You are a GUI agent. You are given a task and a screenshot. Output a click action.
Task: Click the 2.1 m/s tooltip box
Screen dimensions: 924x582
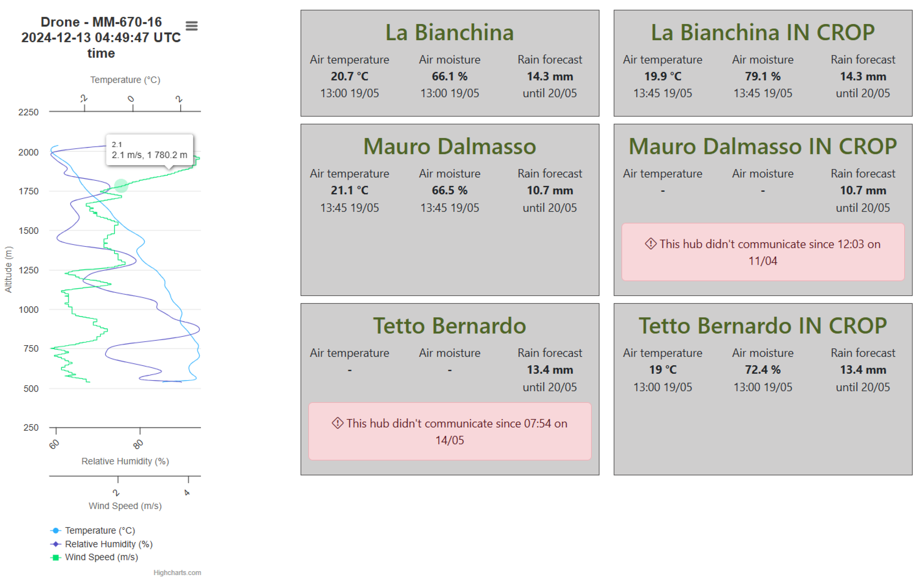[149, 150]
